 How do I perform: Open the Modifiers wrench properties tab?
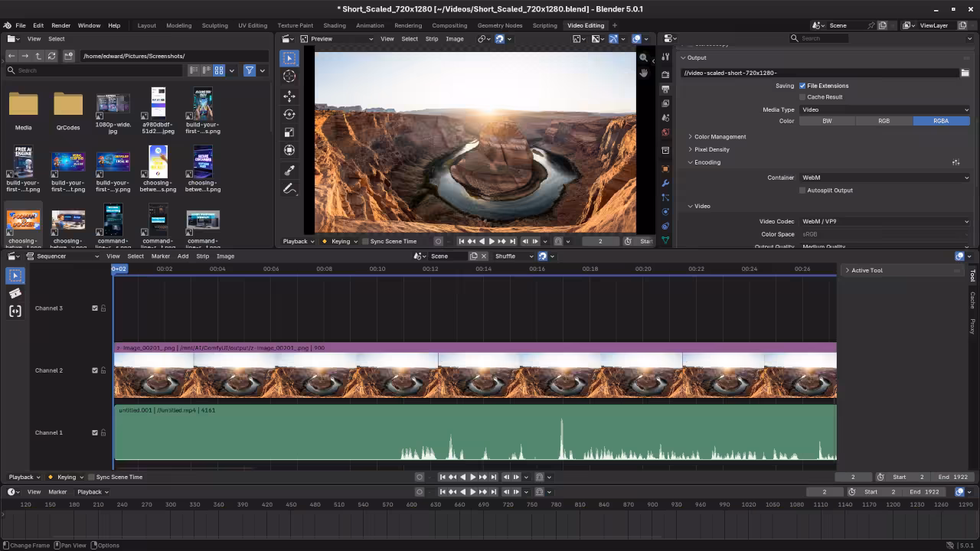click(665, 184)
